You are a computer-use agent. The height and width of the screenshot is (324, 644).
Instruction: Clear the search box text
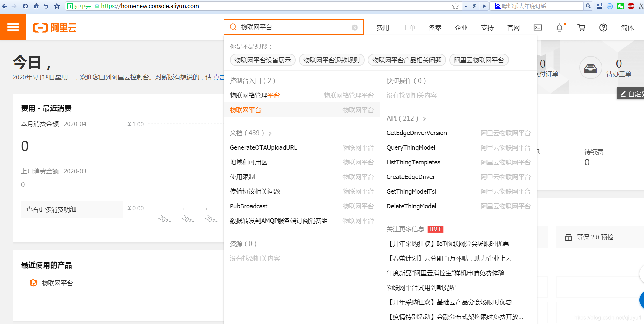(355, 28)
